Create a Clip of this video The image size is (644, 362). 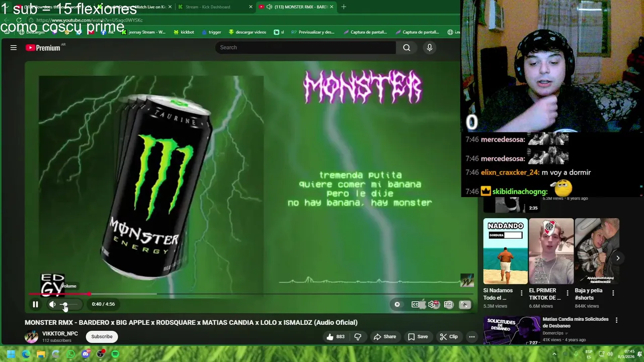coord(448,337)
